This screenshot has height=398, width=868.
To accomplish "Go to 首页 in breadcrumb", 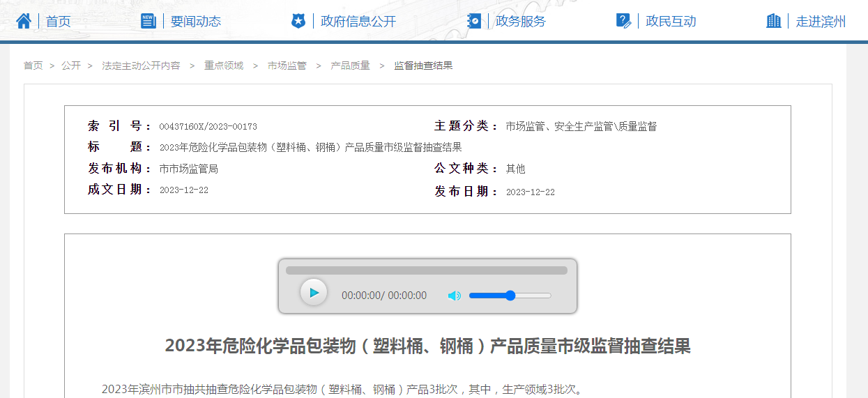I will click(x=33, y=66).
